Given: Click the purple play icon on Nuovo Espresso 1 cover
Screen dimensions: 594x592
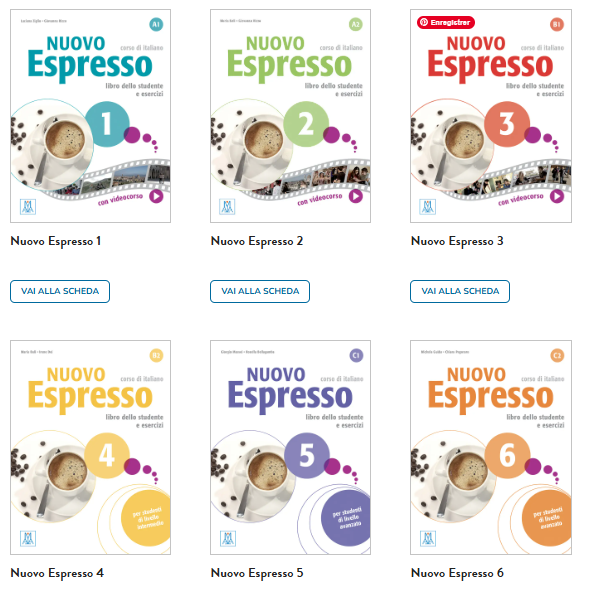Looking at the screenshot, I should click(156, 197).
